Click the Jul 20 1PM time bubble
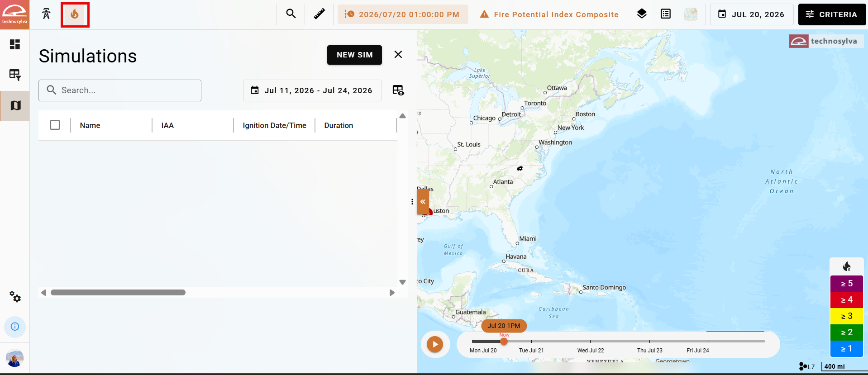 click(504, 326)
